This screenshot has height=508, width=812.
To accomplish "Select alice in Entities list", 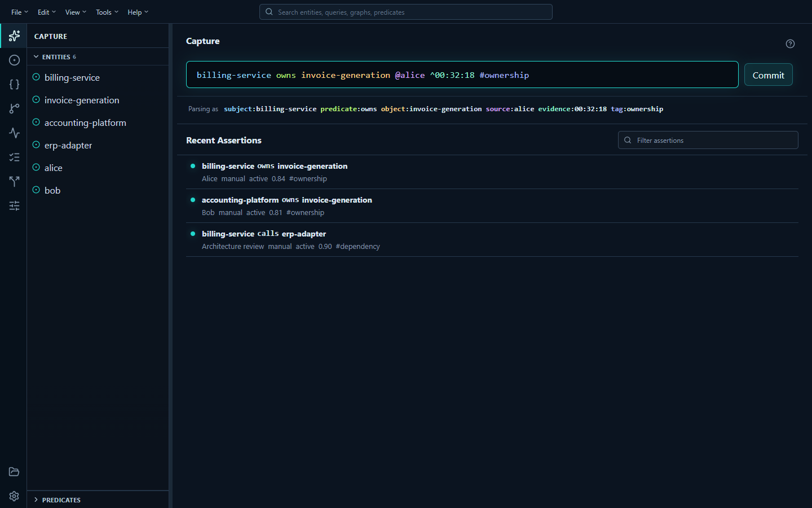I will point(98,168).
